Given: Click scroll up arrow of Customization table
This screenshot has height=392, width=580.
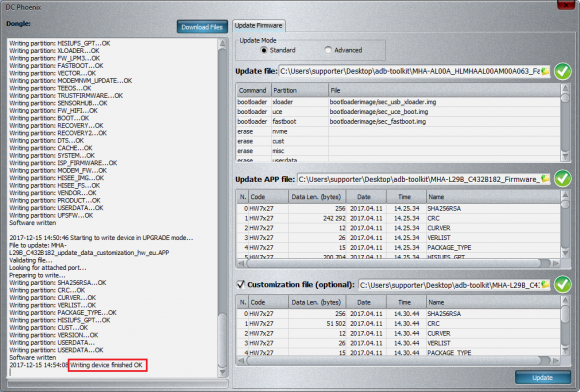Looking at the screenshot, I should 565,301.
